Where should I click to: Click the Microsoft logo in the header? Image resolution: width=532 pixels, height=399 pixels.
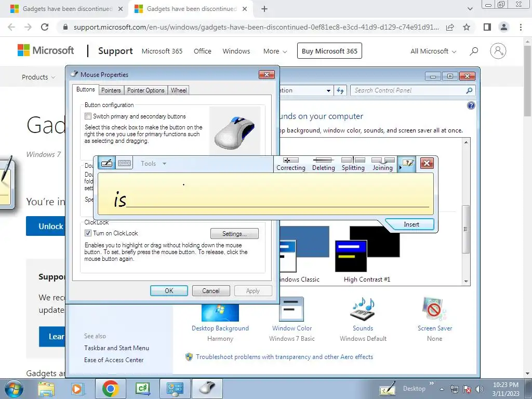46,50
